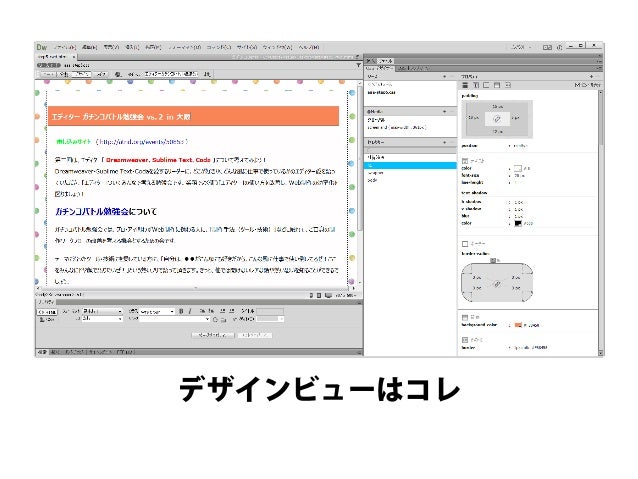
Task: Open the Format dropdown in Property inspector
Action: coord(102,311)
